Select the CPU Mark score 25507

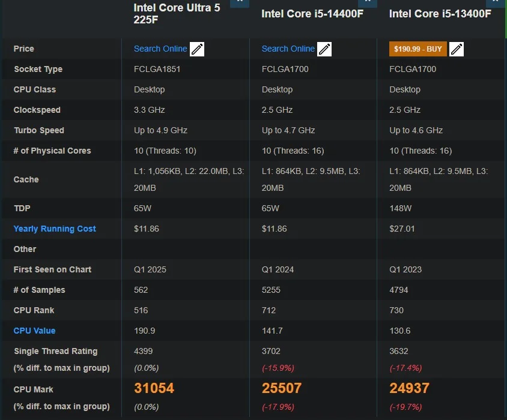[282, 388]
